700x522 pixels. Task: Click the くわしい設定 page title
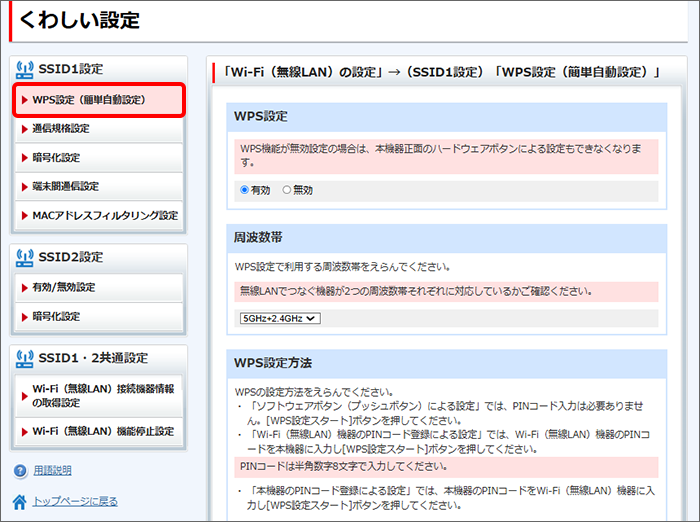(x=79, y=20)
